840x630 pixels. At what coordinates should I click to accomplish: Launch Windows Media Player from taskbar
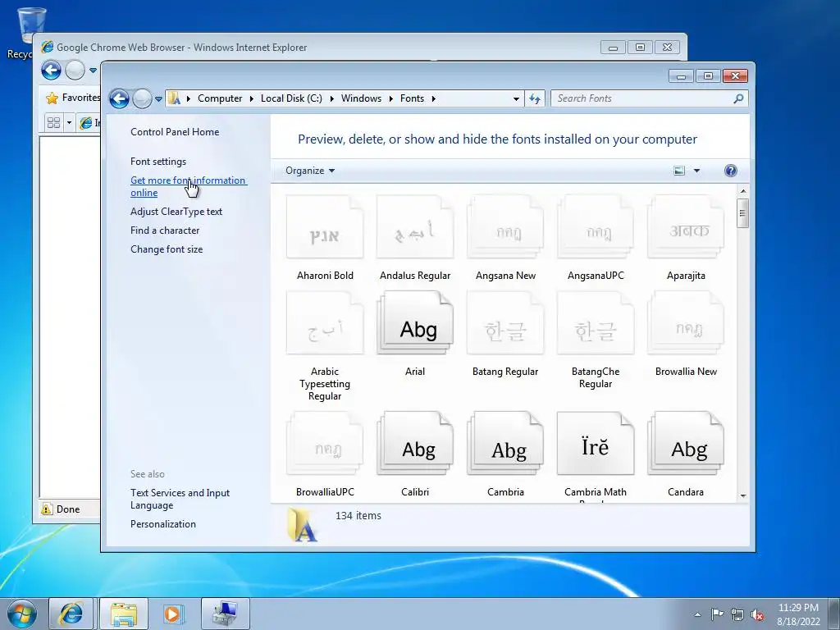[174, 614]
